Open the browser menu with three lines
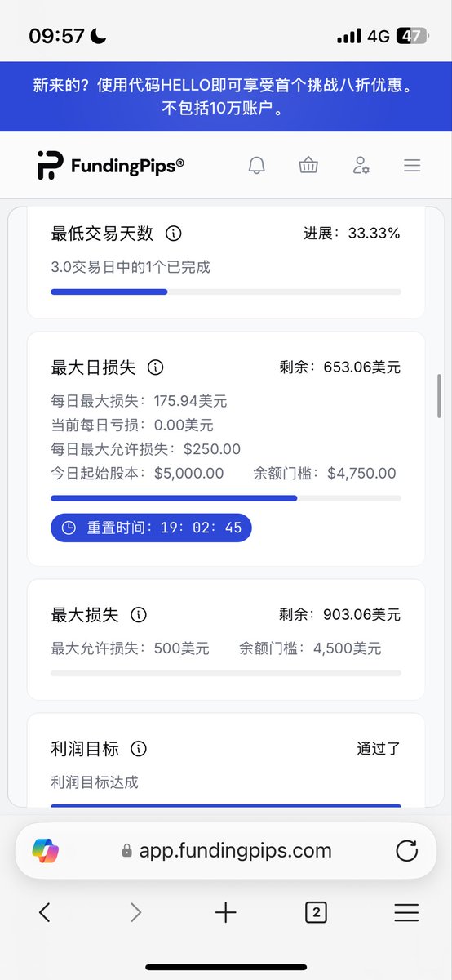Image resolution: width=452 pixels, height=980 pixels. pos(406,912)
